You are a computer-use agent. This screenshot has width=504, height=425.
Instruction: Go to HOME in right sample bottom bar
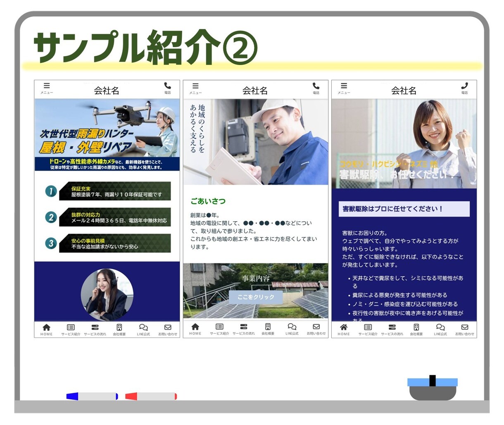tap(344, 329)
